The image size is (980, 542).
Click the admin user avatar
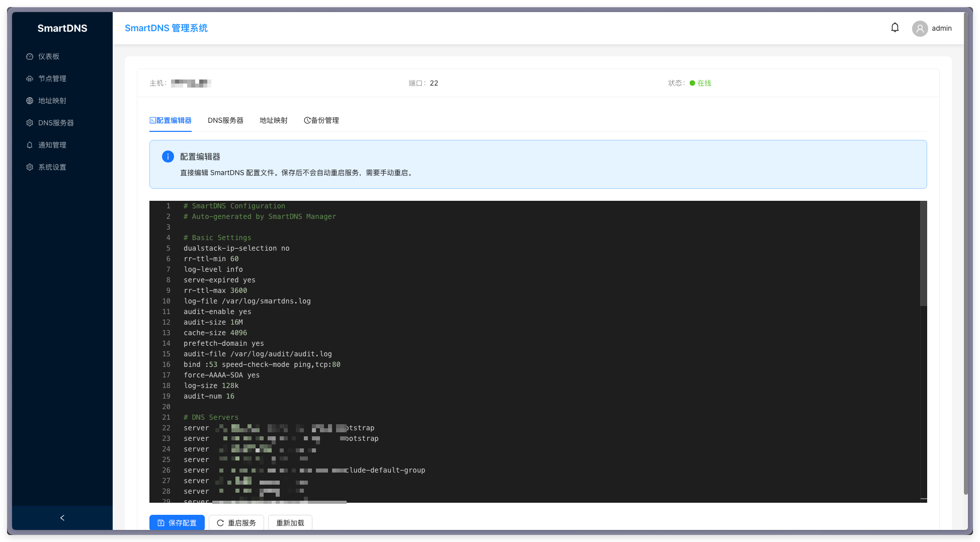(920, 28)
